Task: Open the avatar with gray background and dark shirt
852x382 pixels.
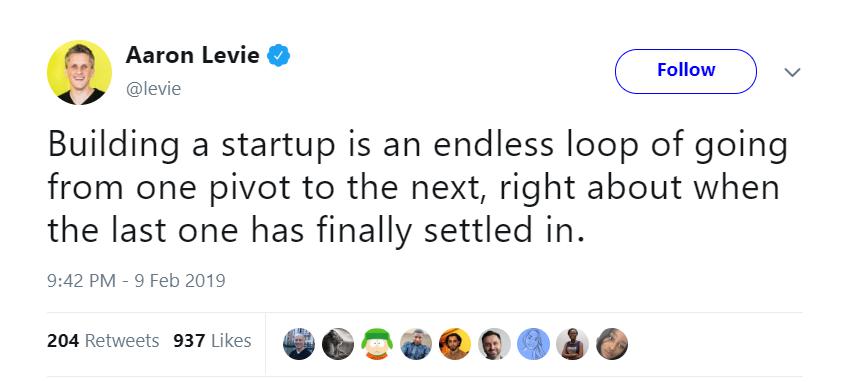Action: (494, 344)
